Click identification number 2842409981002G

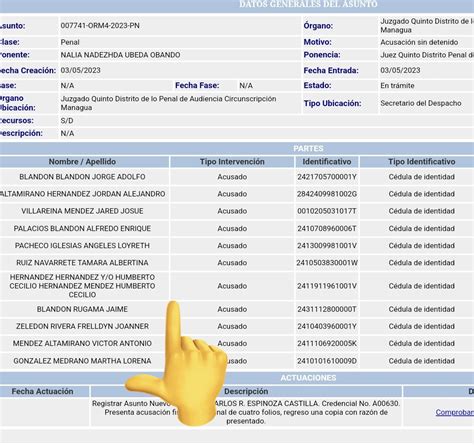pos(327,194)
